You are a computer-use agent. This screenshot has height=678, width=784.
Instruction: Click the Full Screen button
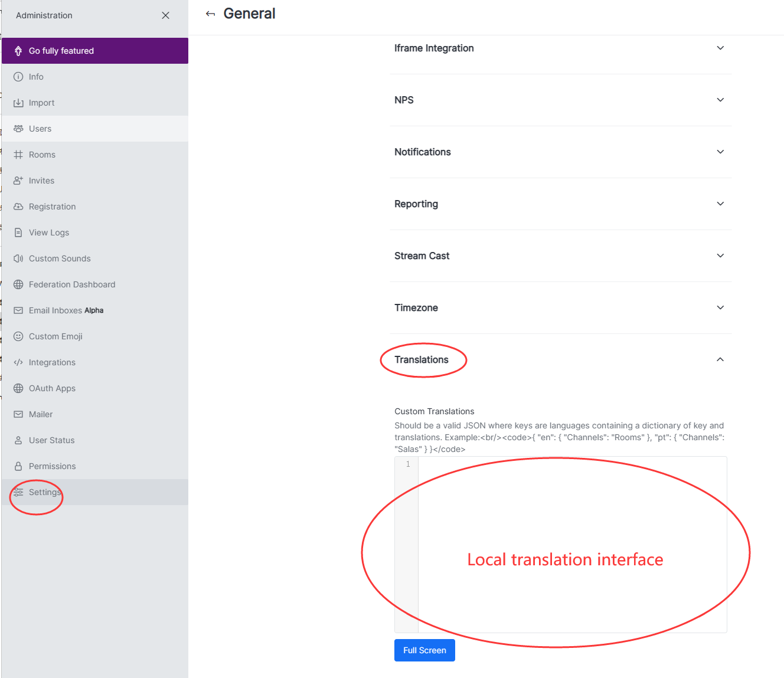point(424,650)
